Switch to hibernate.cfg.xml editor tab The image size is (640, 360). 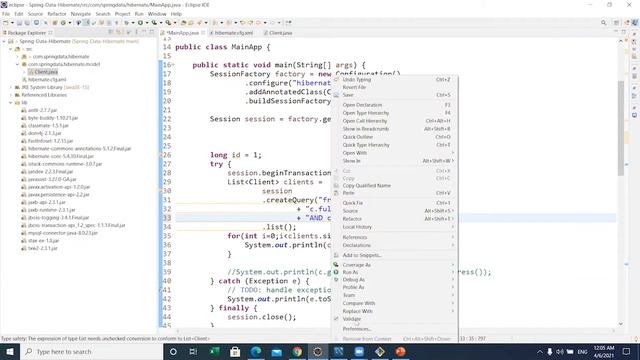coord(231,33)
